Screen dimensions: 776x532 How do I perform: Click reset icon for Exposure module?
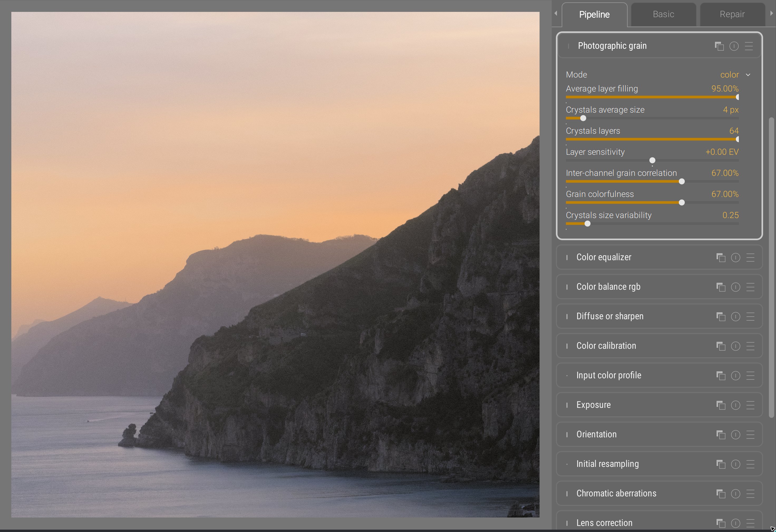[x=735, y=405]
